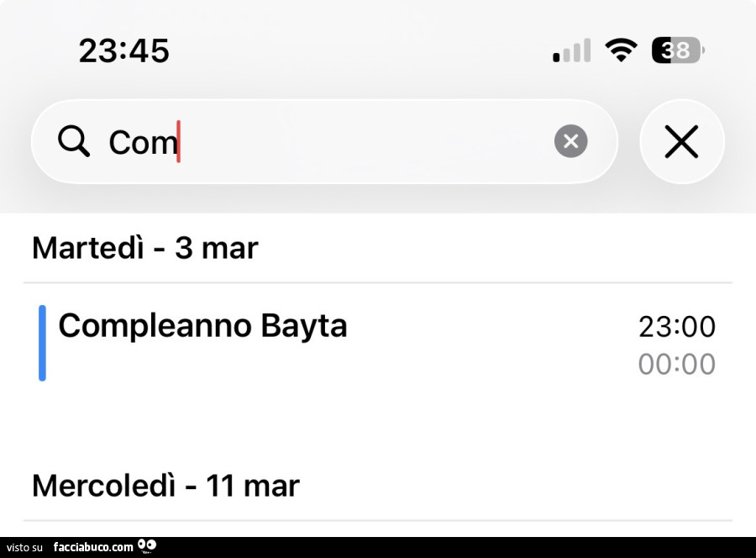Tap the battery indicator showing 38
The image size is (756, 558).
tap(677, 51)
